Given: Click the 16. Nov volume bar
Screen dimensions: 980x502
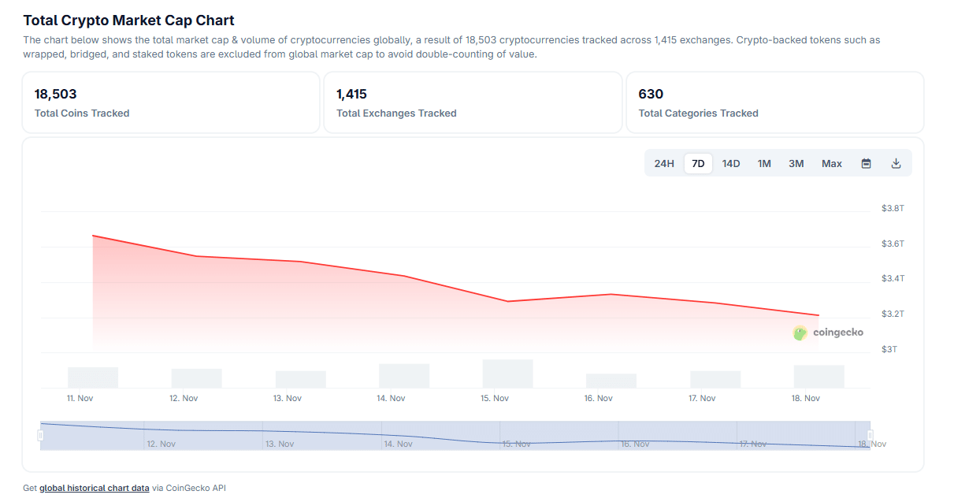Looking at the screenshot, I should [611, 381].
